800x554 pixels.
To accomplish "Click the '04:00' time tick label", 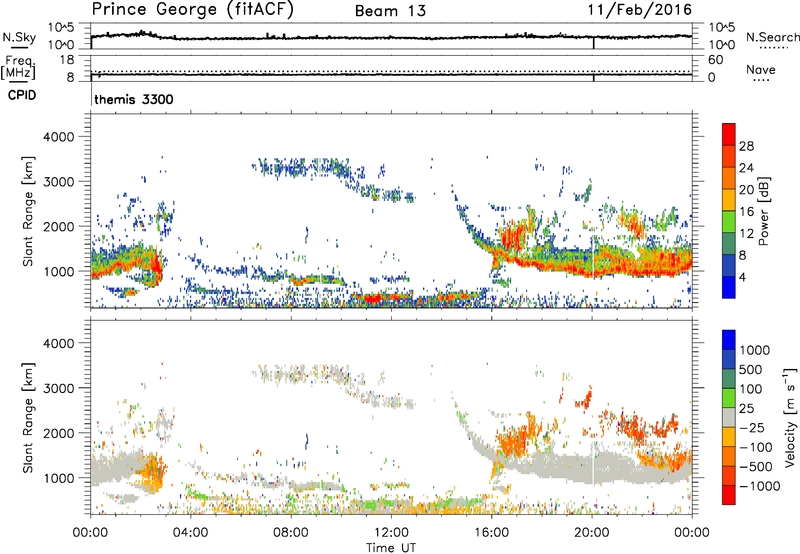I will [x=190, y=533].
